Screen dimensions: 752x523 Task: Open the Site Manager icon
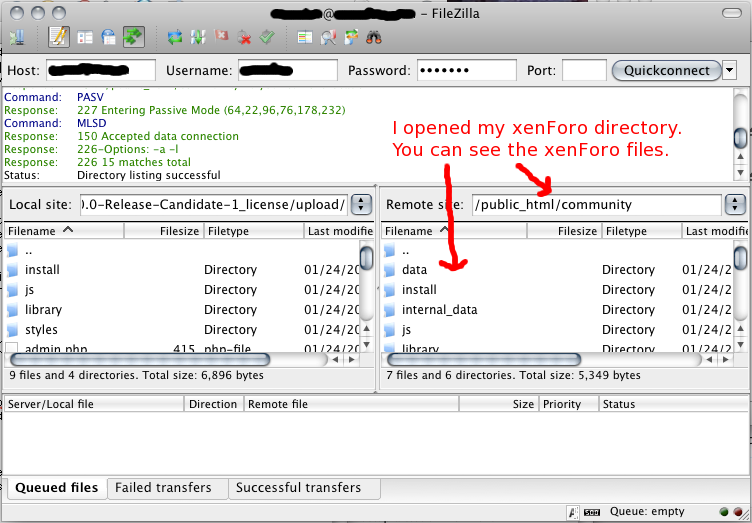click(17, 38)
